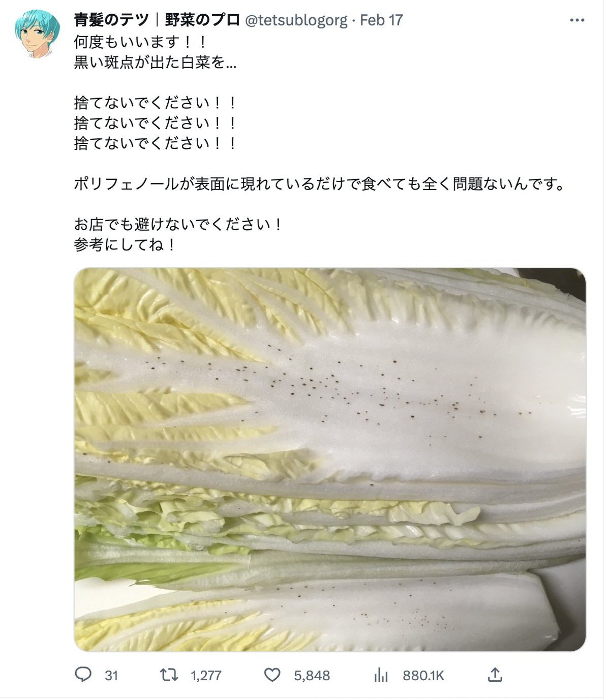This screenshot has height=700, width=610.
Task: Open the Feb 17 timestamp link
Action: tap(381, 20)
